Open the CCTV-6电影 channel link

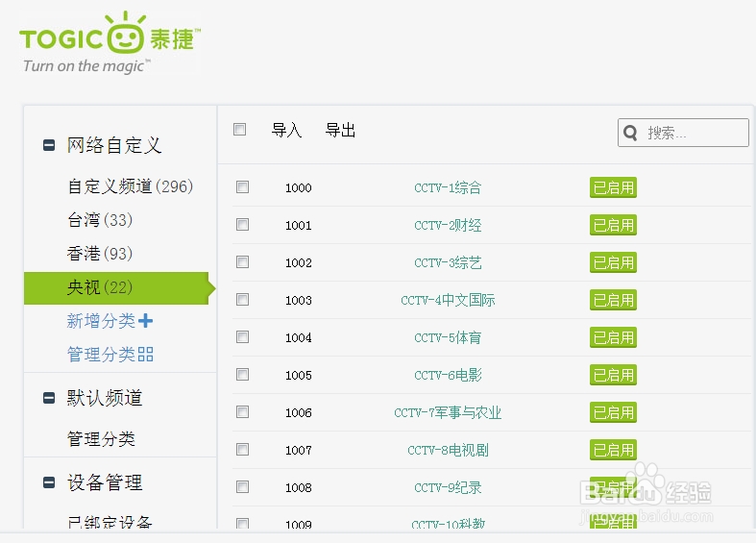click(x=448, y=375)
